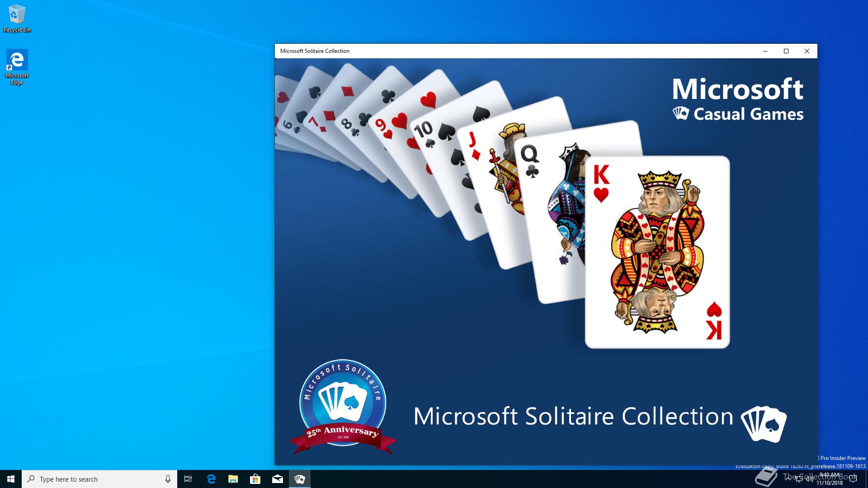
Task: Select the Microsoft Edge desktop shortcut
Action: tap(17, 67)
